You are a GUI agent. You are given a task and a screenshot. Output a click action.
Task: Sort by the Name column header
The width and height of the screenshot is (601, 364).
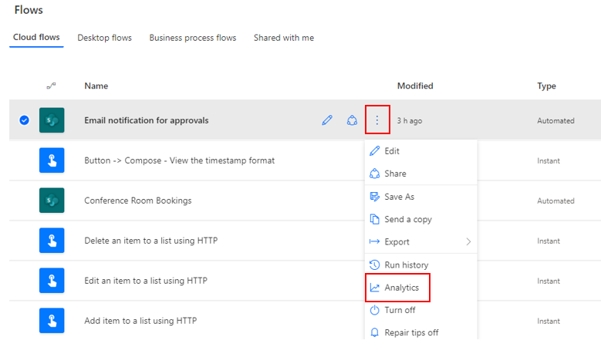click(96, 86)
